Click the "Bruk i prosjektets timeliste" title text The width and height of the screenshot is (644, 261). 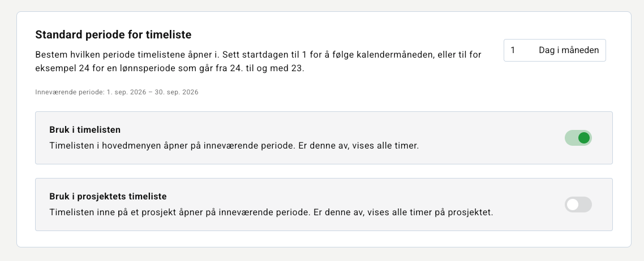(108, 197)
